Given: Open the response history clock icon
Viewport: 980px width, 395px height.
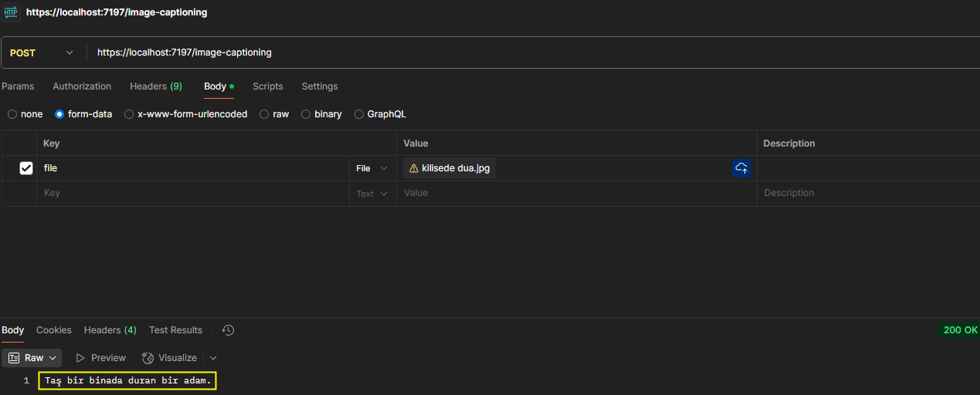Looking at the screenshot, I should pos(228,330).
